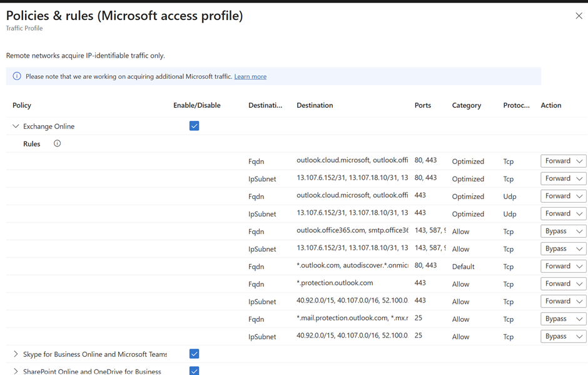
Task: Click the Category column header
Action: click(467, 105)
